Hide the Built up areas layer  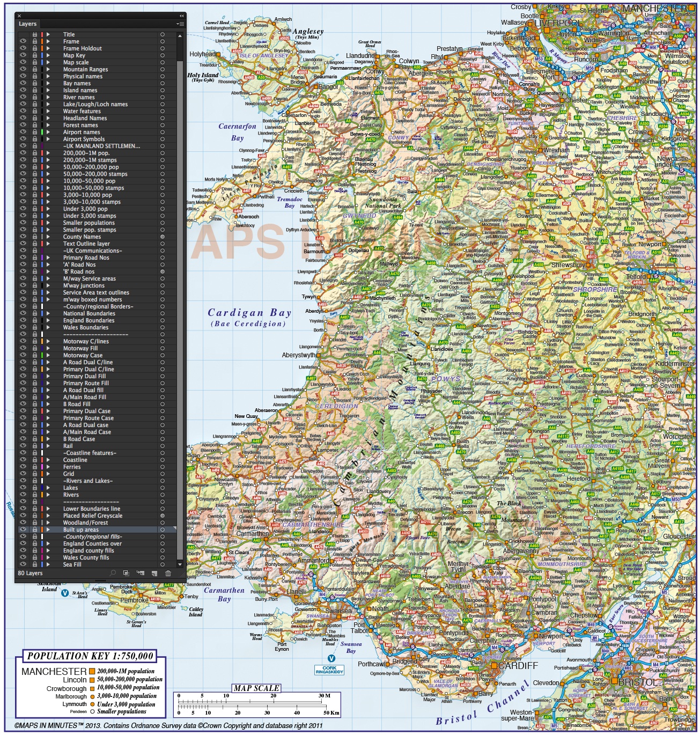(x=22, y=529)
